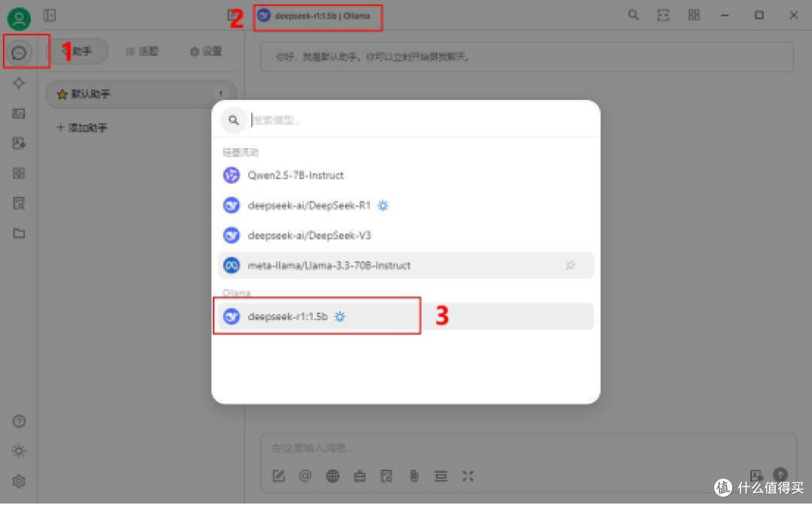Select the deepseek-r1:1.5b Ollama model
The image size is (812, 505).
tap(405, 316)
